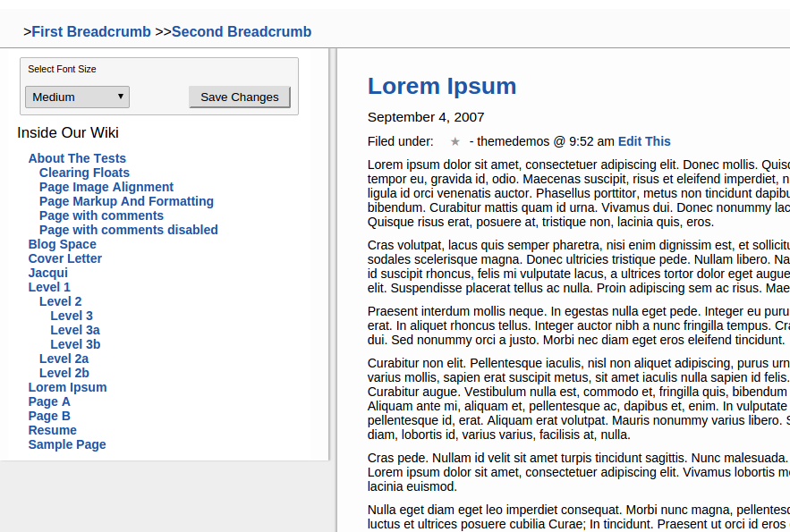
Task: Open the Second Breadcrumb link
Action: coord(242,31)
